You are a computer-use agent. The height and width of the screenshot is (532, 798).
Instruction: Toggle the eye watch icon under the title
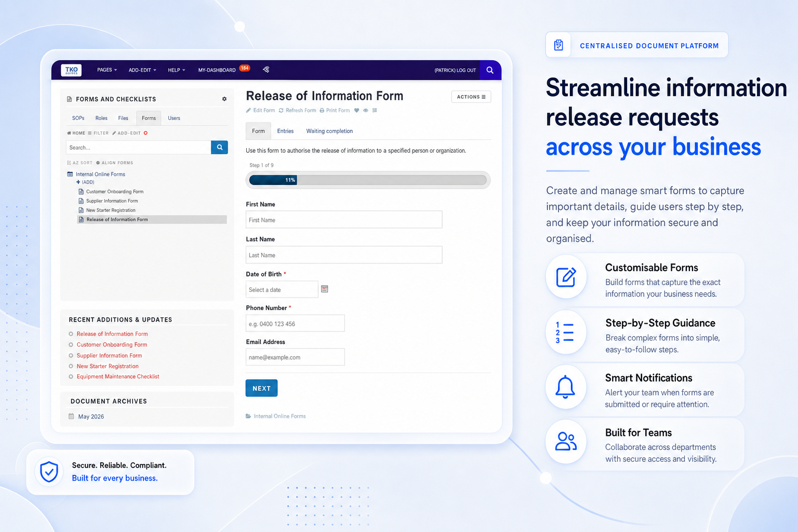[366, 110]
